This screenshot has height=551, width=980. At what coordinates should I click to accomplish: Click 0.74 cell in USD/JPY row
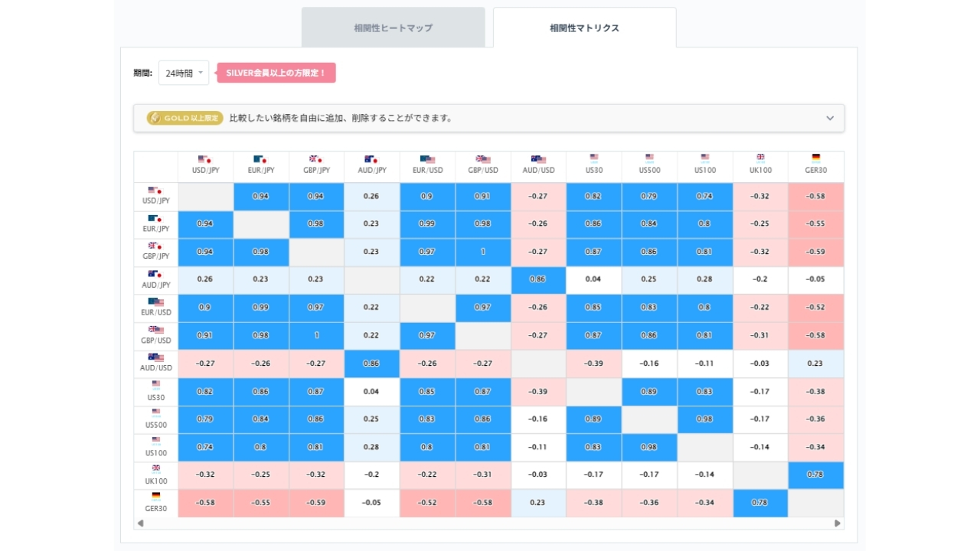coord(705,197)
